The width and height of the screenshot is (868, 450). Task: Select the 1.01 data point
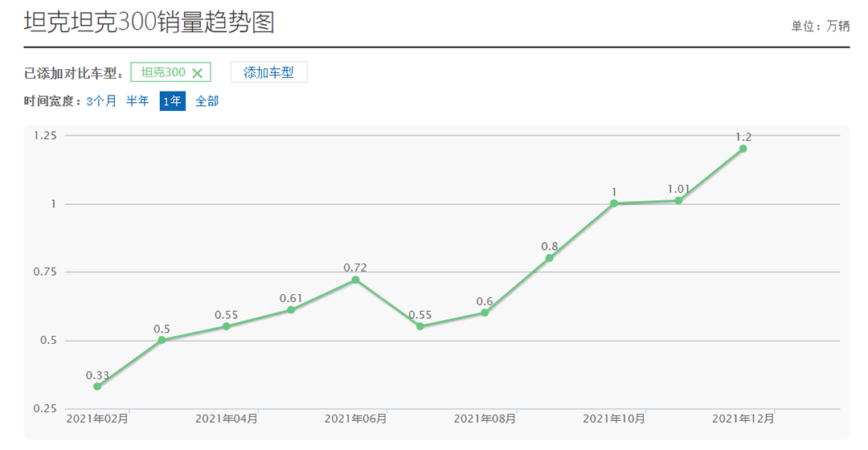pos(678,200)
